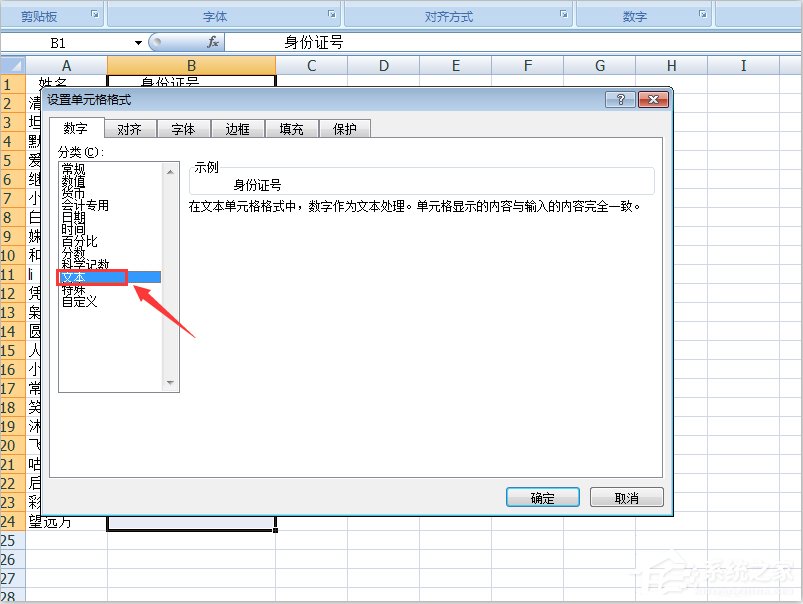Open the 剪贴板 group dialog launcher
The width and height of the screenshot is (803, 604).
point(95,14)
